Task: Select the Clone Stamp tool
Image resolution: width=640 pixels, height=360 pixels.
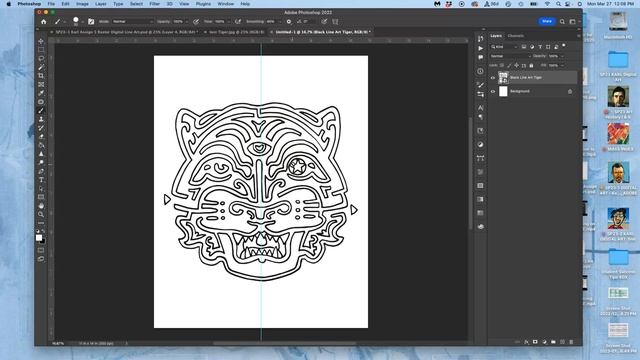Action: pyautogui.click(x=41, y=119)
